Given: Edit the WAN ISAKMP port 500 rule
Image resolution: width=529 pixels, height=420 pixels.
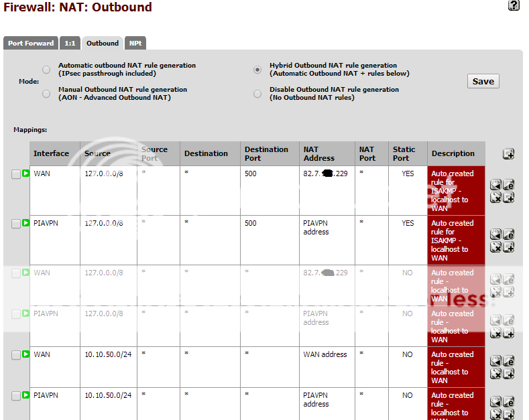Looking at the screenshot, I should tap(508, 185).
